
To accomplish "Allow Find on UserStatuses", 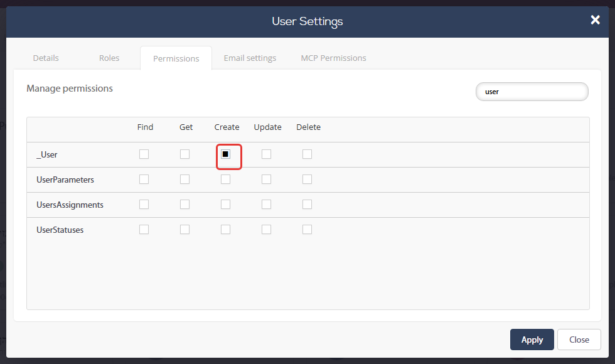I will coord(144,230).
